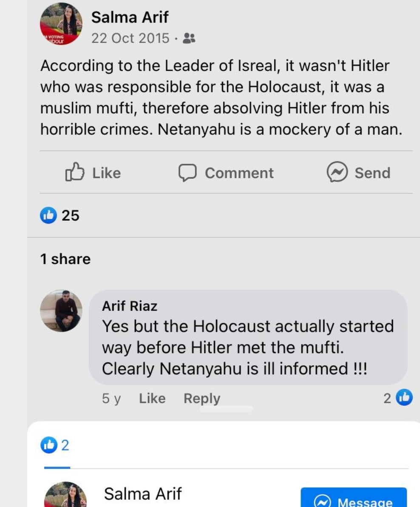Open Salma Arif's name at post top
This screenshot has width=420, height=507.
coord(130,17)
